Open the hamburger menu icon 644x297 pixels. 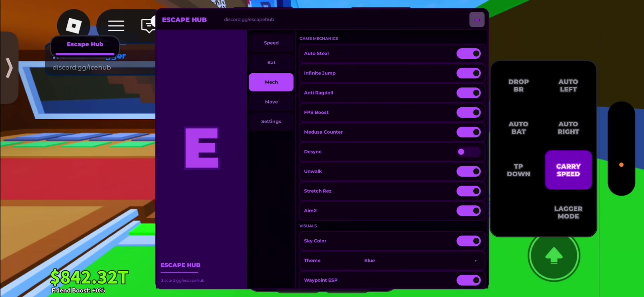[x=116, y=25]
